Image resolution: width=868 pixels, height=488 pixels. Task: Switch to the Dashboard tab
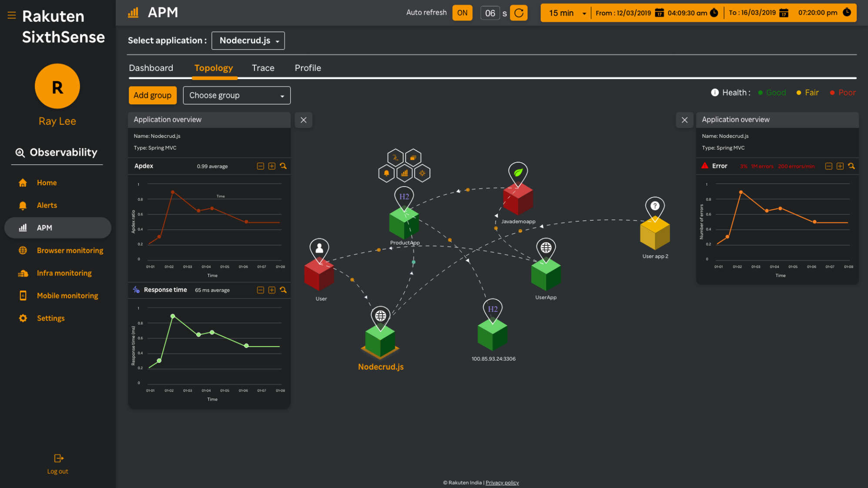click(151, 68)
